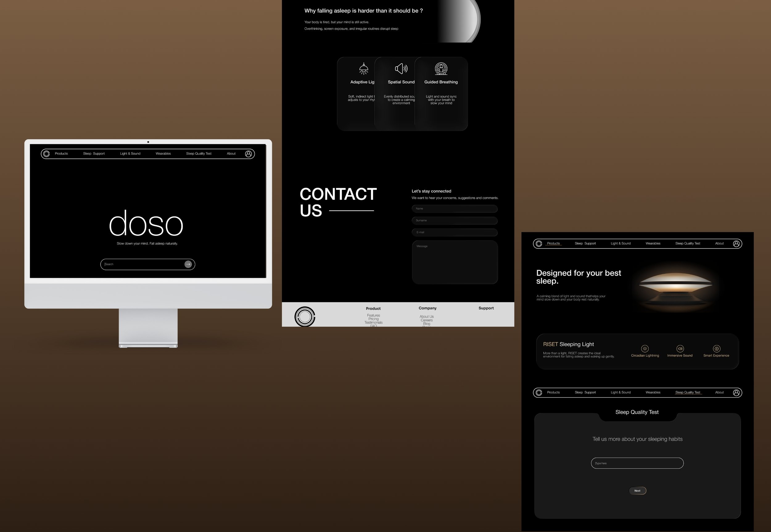The width and height of the screenshot is (771, 532).
Task: Open Sleep Support in the iMac screen navbar
Action: (x=94, y=154)
